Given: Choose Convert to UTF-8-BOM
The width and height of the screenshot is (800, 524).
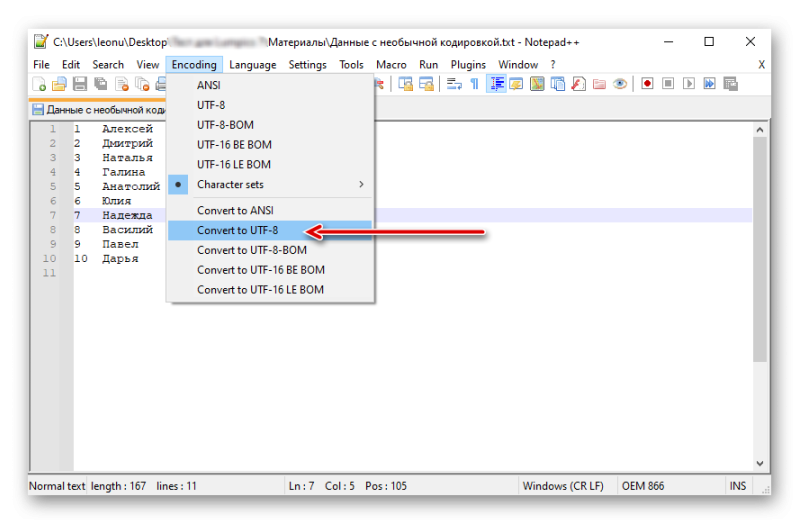Looking at the screenshot, I should tap(270, 250).
